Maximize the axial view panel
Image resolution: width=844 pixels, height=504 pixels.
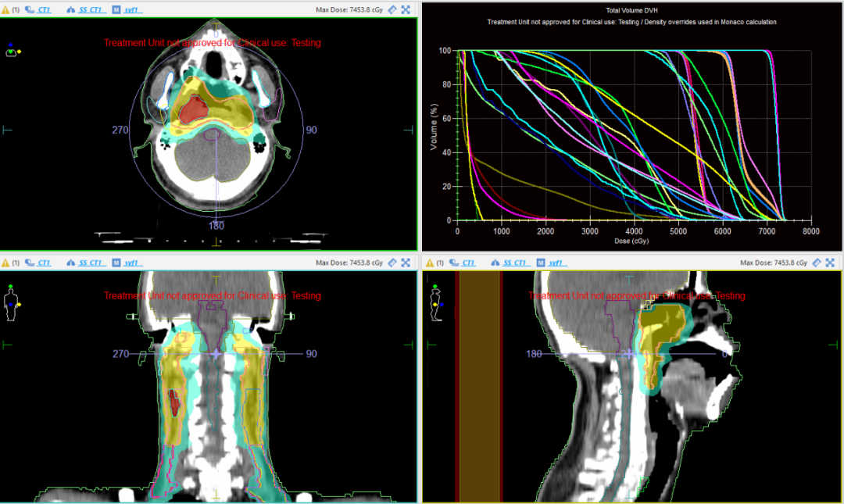pos(406,10)
